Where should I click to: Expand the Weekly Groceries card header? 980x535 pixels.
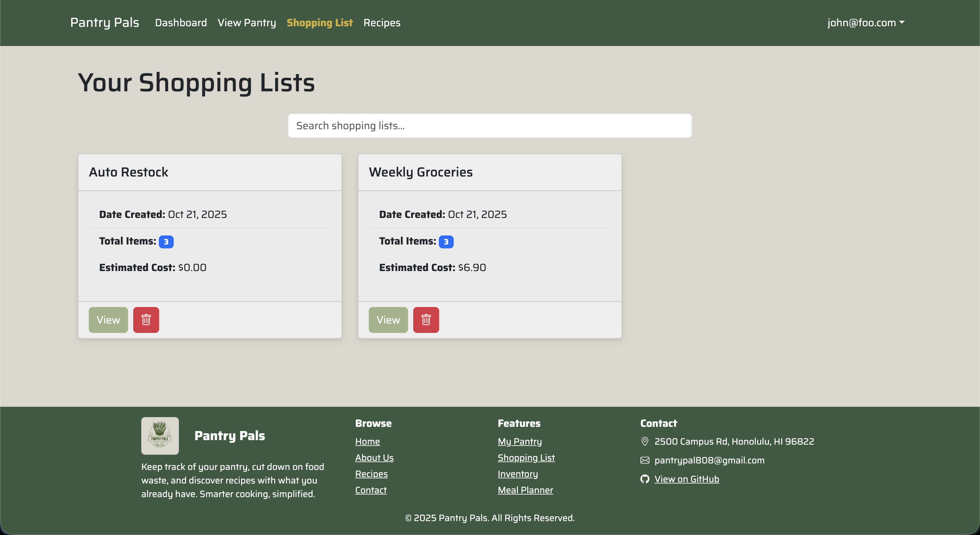(489, 172)
